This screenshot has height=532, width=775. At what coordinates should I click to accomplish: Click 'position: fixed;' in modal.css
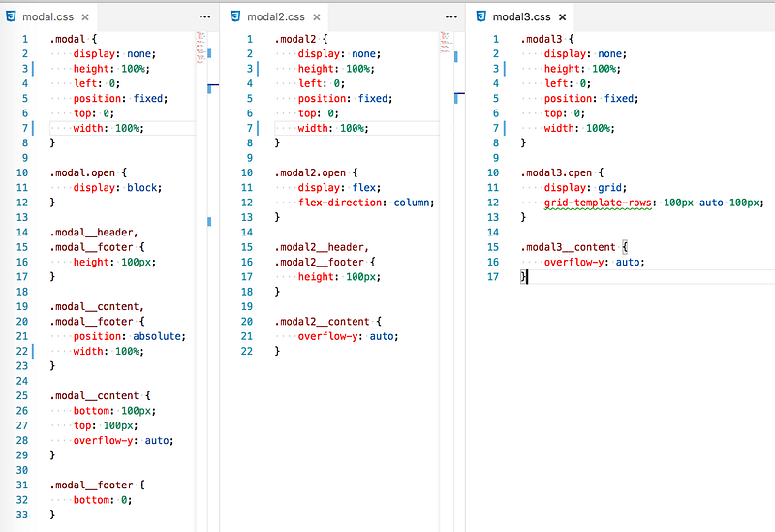coord(120,99)
